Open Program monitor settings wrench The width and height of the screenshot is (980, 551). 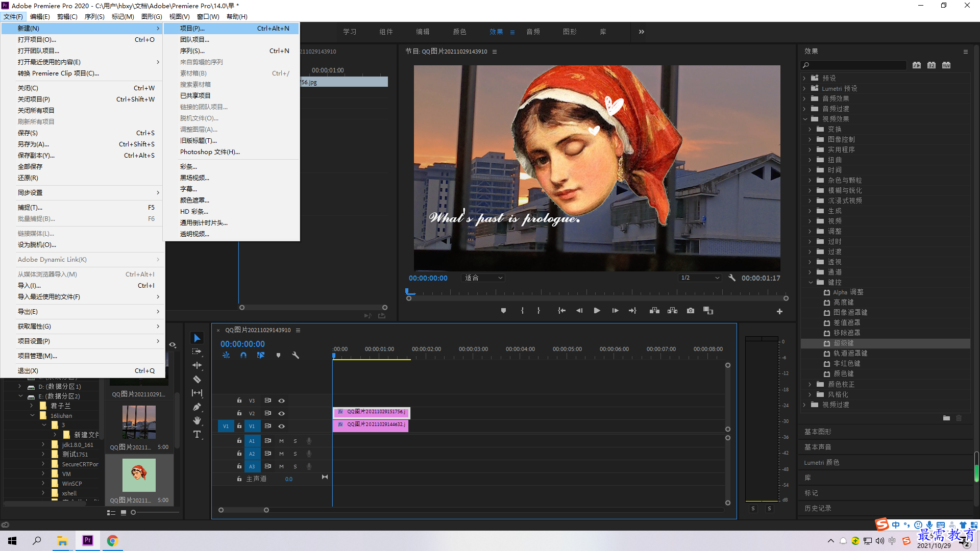click(732, 278)
